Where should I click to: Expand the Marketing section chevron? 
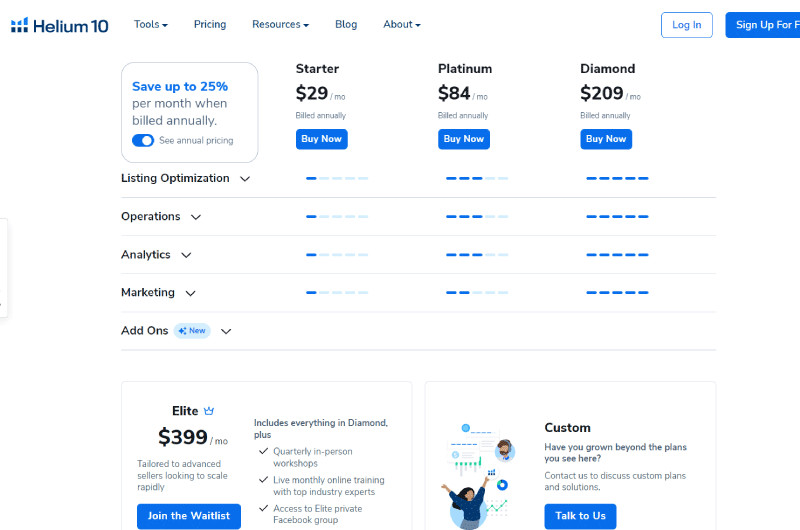coord(190,293)
